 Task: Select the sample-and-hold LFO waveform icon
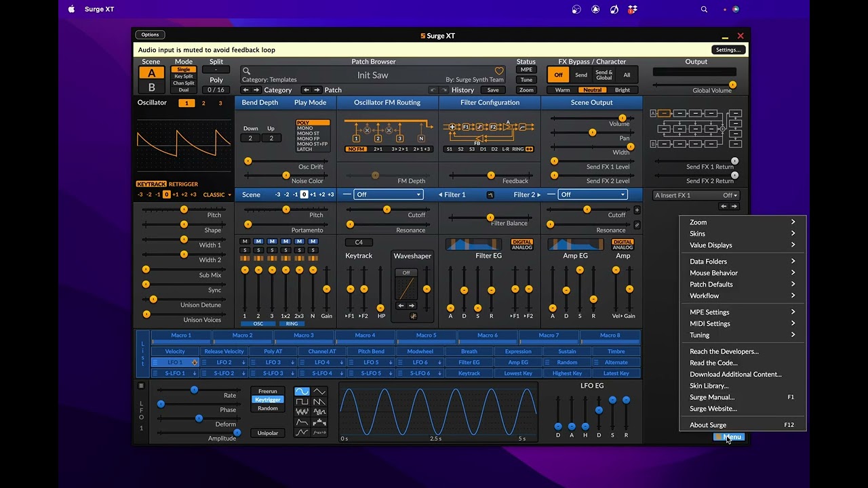(x=319, y=412)
